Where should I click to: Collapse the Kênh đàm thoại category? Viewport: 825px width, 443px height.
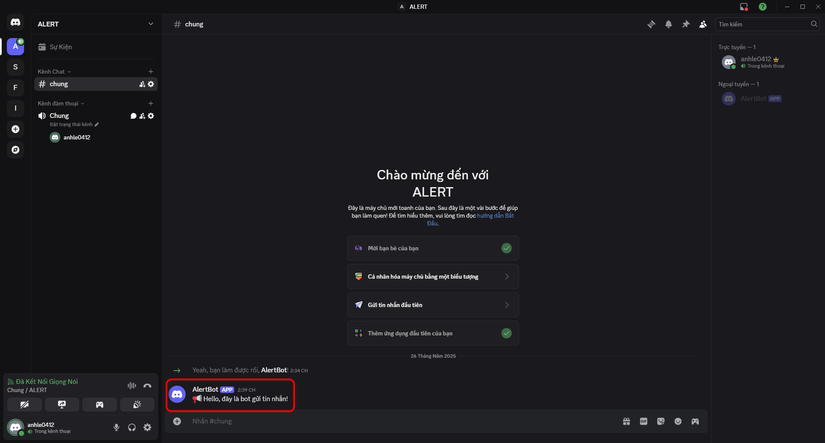tap(61, 104)
